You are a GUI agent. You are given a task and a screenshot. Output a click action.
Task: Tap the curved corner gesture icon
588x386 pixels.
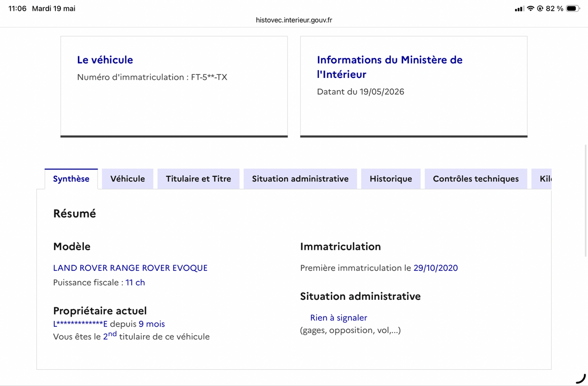(x=580, y=378)
